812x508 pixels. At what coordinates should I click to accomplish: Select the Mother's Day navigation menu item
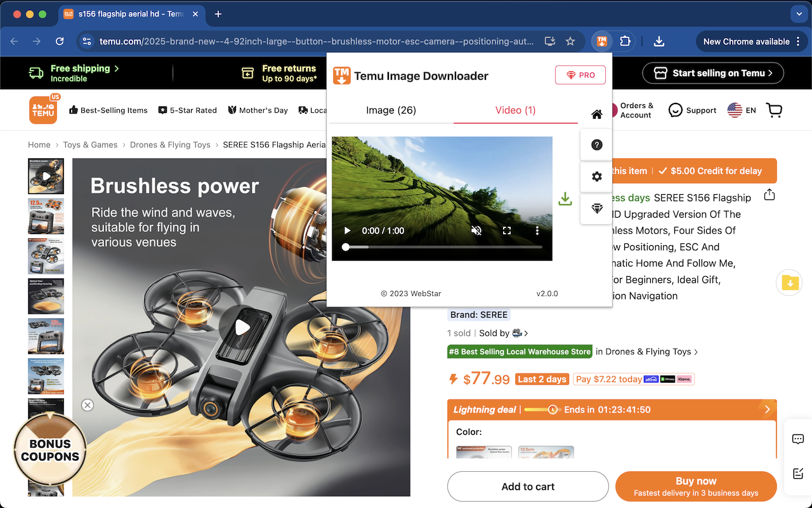tap(258, 110)
